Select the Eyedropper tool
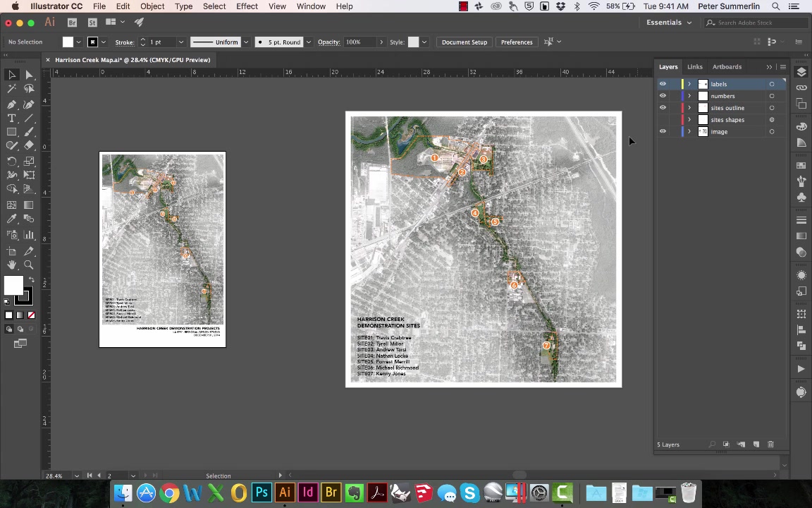This screenshot has width=812, height=508. click(x=12, y=217)
